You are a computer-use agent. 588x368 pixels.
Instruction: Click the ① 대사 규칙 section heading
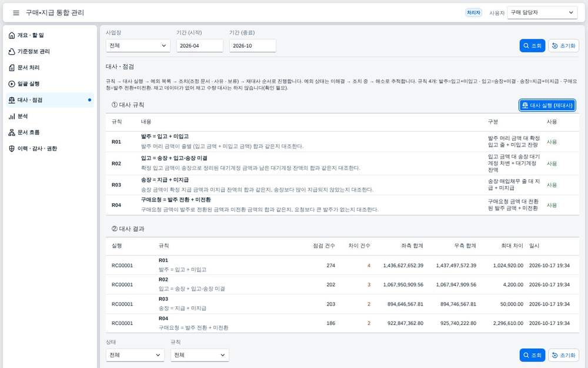[128, 105]
